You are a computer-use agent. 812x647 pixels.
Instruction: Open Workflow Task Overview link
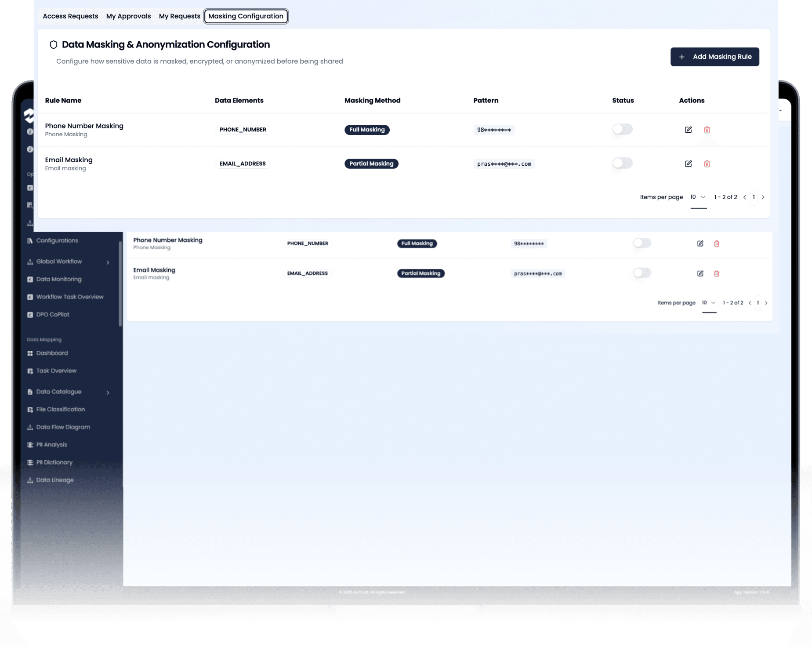pyautogui.click(x=70, y=297)
